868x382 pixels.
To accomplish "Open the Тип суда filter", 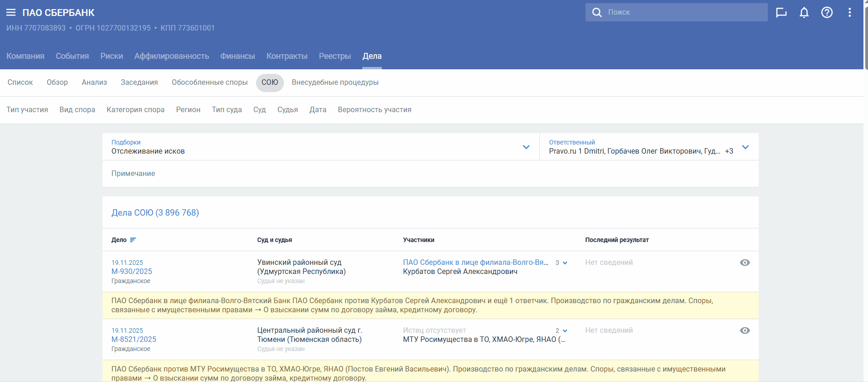I will (x=226, y=110).
